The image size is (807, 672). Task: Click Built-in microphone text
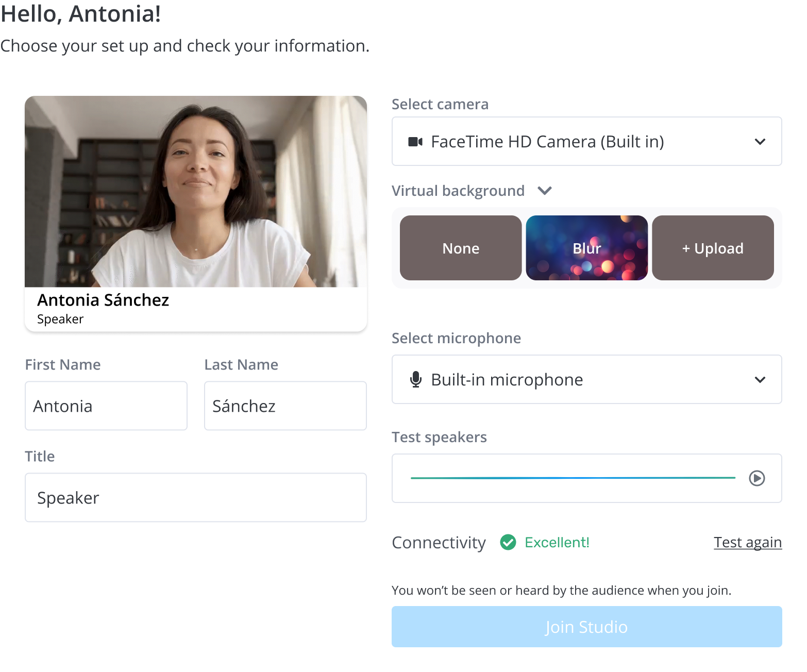click(507, 380)
